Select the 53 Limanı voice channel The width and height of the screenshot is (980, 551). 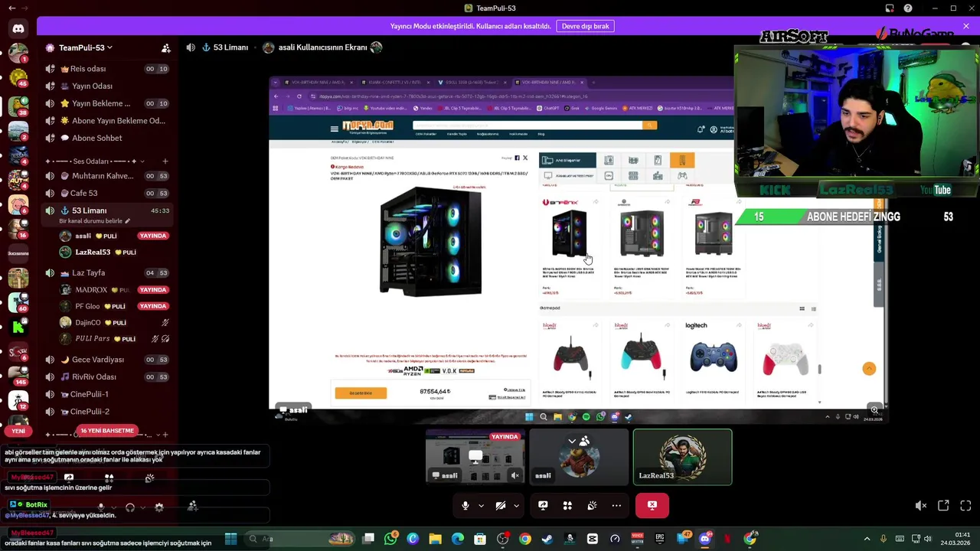pos(107,210)
